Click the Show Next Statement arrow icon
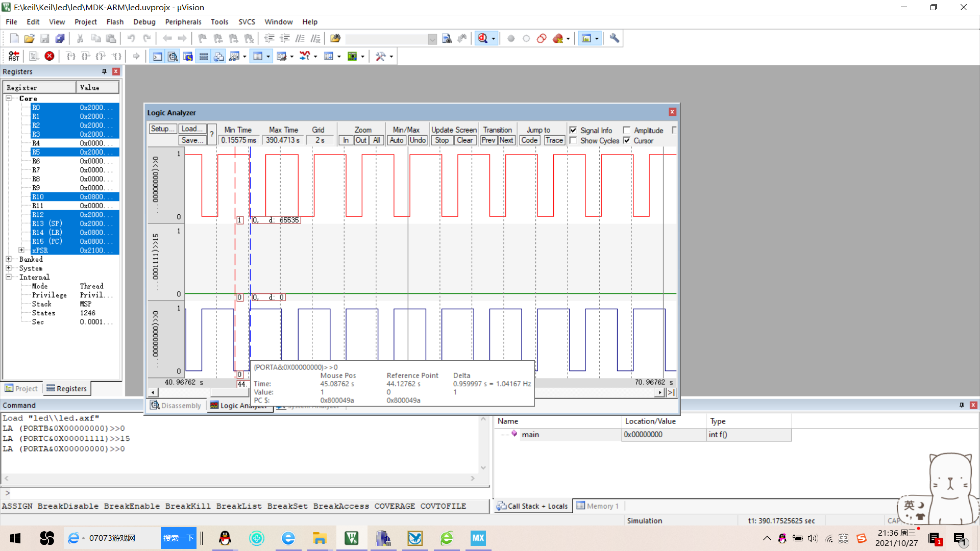This screenshot has width=980, height=551. click(x=136, y=56)
